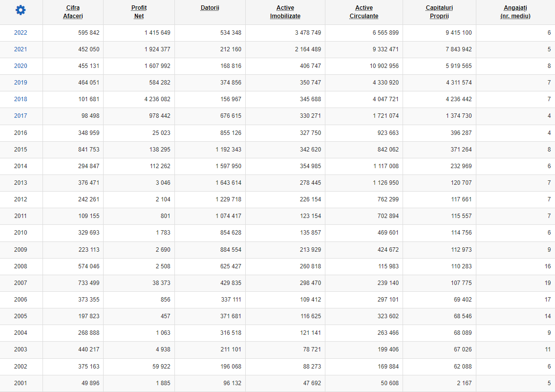Open the 2019 year link
Image resolution: width=555 pixels, height=392 pixels.
tap(21, 83)
